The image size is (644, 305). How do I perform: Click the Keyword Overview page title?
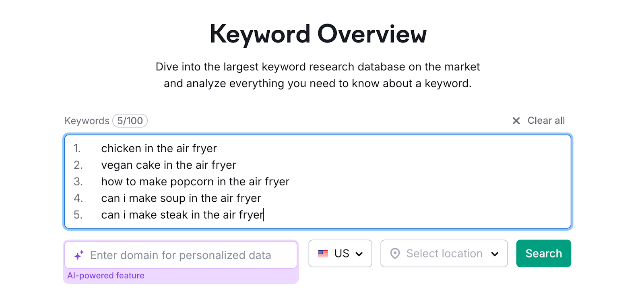point(318,34)
